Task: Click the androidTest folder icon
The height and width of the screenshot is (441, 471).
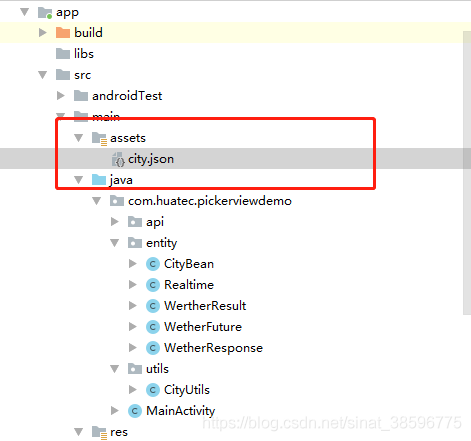Action: [x=81, y=96]
